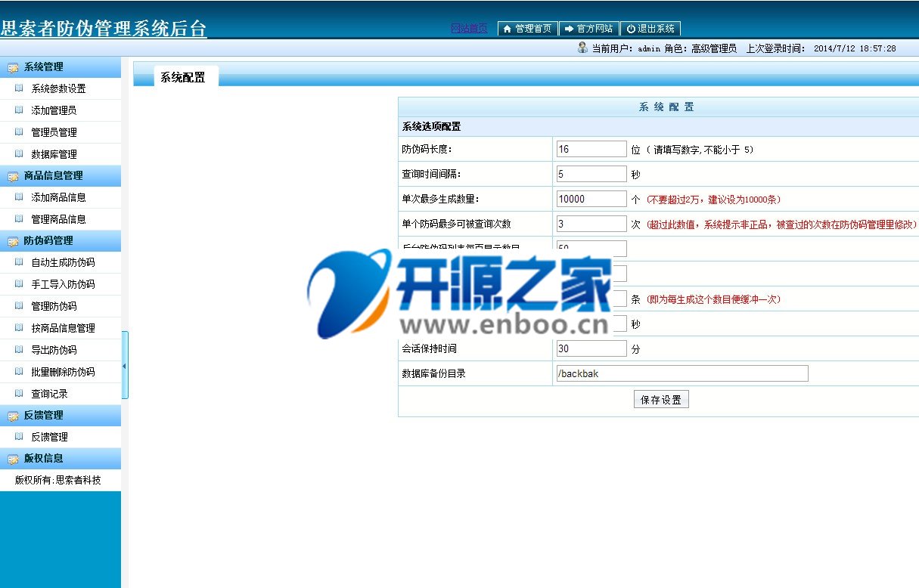This screenshot has width=919, height=588.
Task: Click book icon next to 自动生成防伪码
Action: (x=19, y=262)
